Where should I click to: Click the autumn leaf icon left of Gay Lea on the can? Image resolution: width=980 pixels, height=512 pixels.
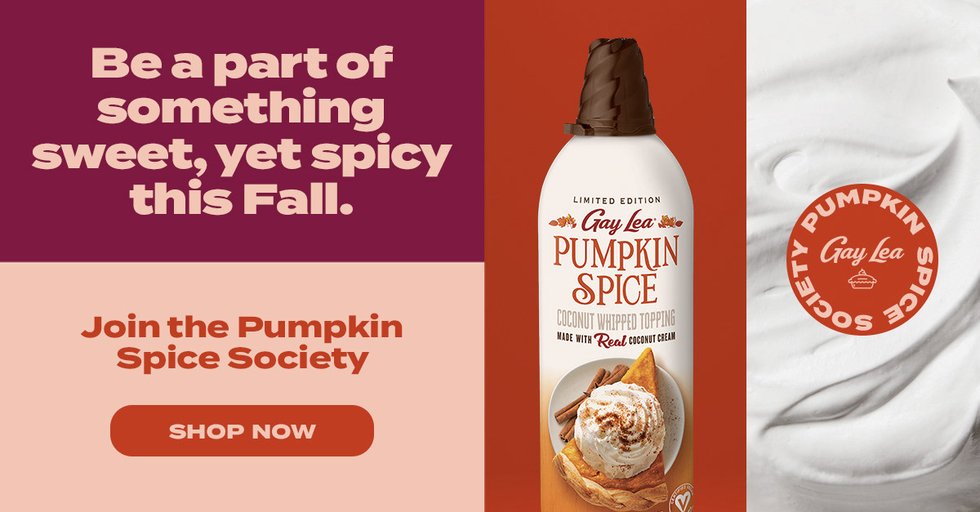click(x=566, y=221)
